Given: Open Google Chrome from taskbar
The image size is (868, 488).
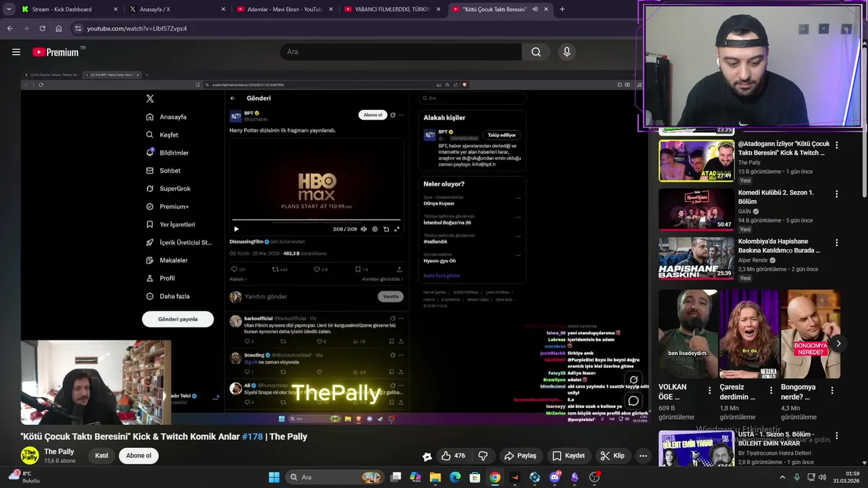Looking at the screenshot, I should point(495,477).
